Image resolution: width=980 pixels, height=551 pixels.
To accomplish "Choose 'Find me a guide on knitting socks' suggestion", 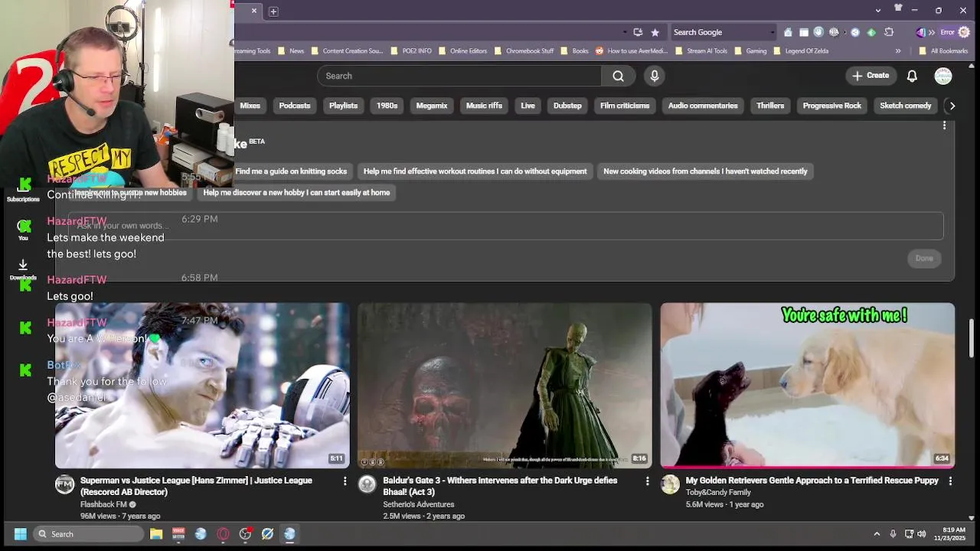I will click(x=292, y=171).
